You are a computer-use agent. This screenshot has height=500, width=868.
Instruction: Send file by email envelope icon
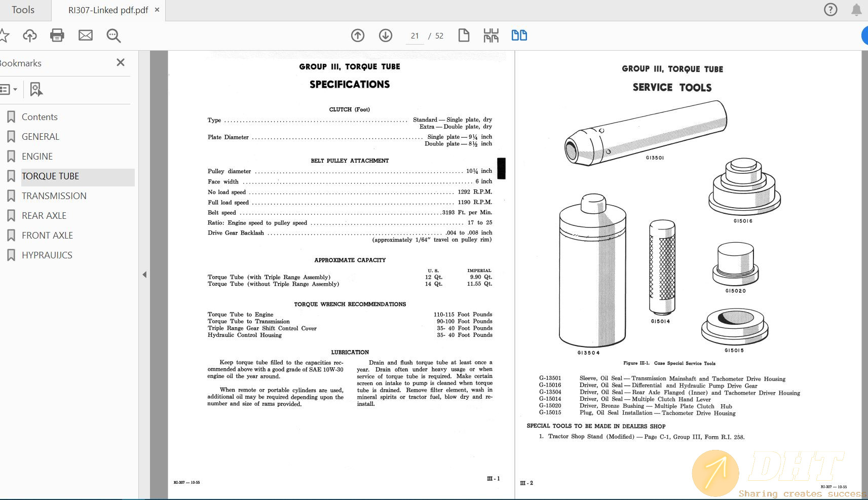[86, 35]
